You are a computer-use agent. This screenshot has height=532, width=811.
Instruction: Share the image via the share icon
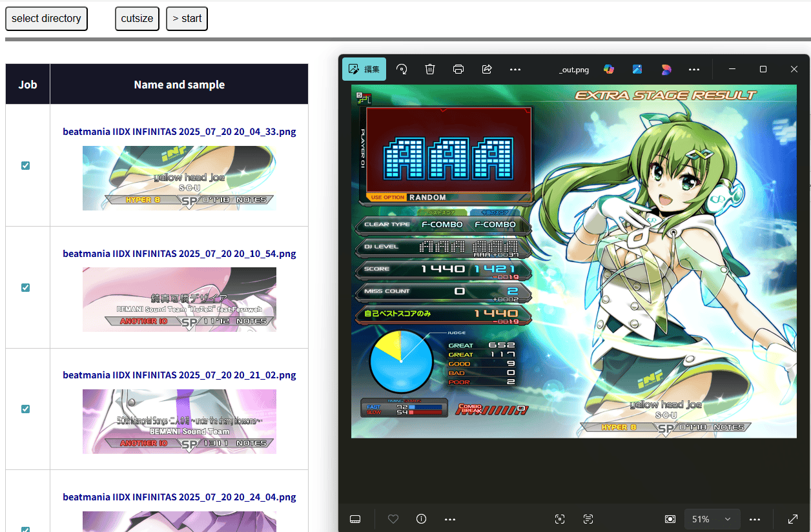click(x=487, y=69)
